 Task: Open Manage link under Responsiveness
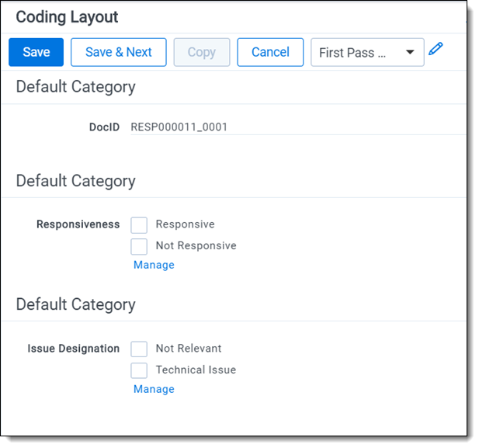coord(154,265)
